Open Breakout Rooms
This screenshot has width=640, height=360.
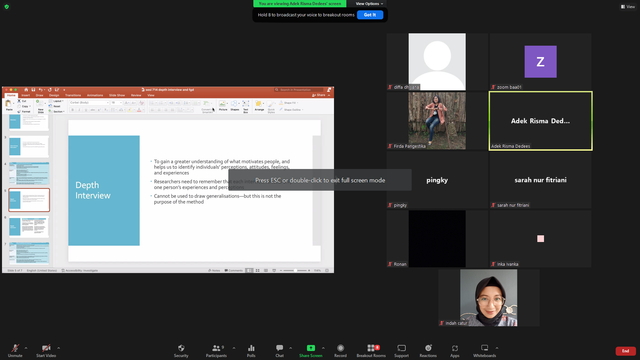coord(371,350)
